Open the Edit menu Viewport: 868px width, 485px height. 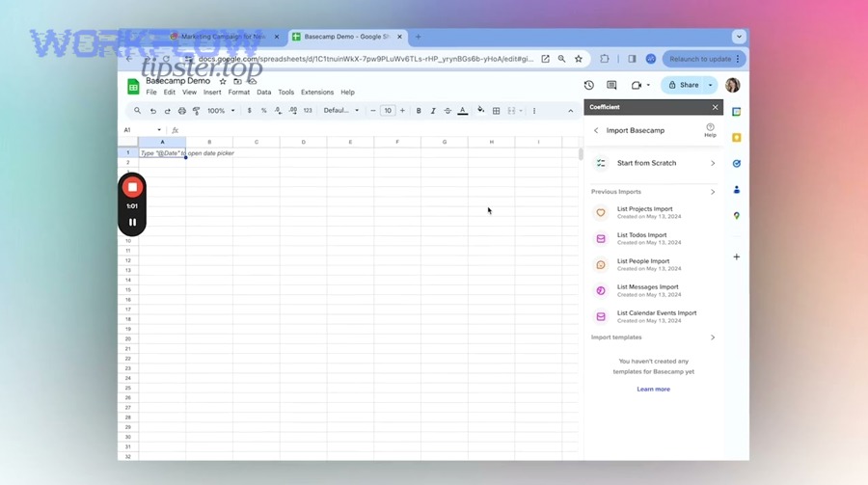[x=170, y=93]
